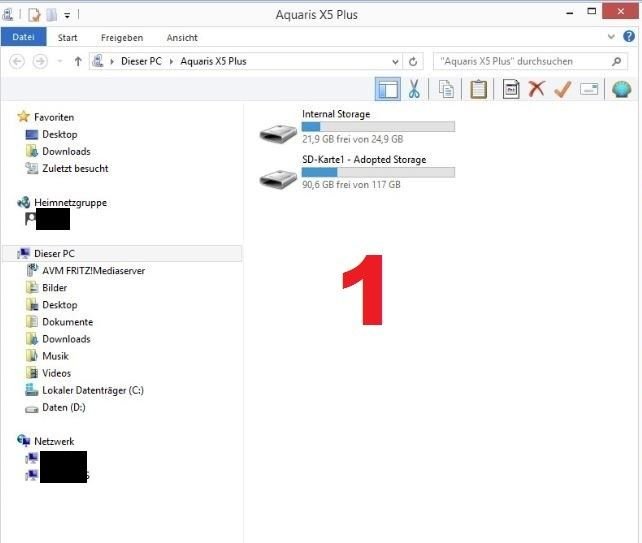Open AVM FRITZ!Mediaserver entry
This screenshot has width=642, height=543.
point(93,271)
